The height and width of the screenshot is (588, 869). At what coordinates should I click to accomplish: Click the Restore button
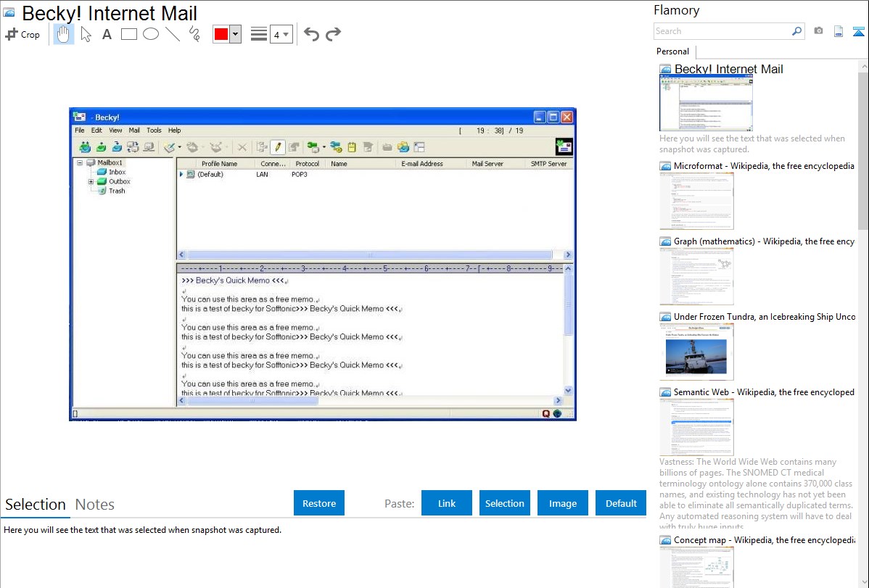(x=319, y=503)
